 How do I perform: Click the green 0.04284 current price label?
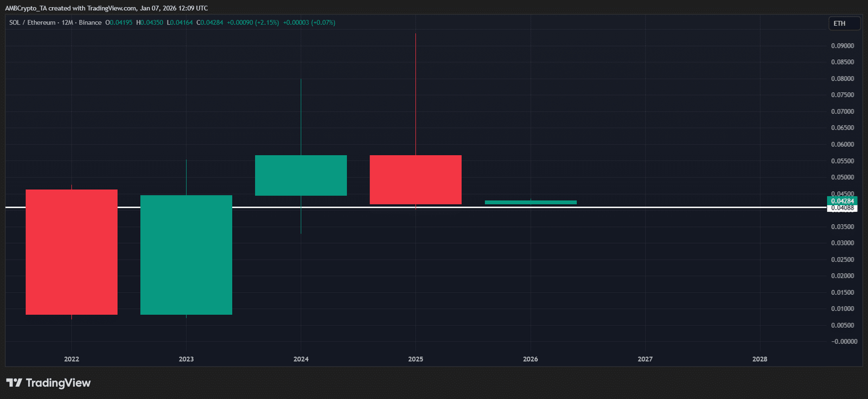click(x=842, y=201)
